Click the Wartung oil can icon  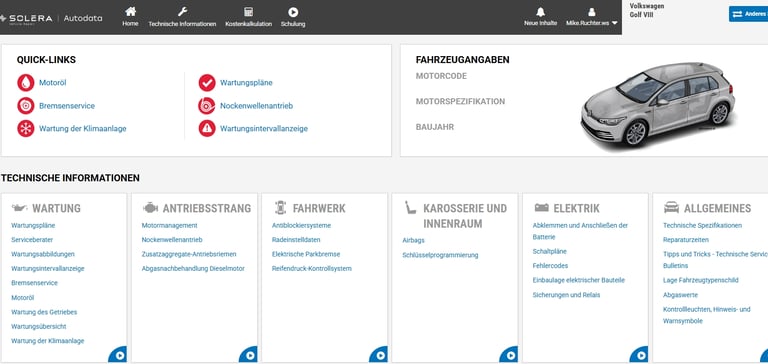[x=20, y=208]
